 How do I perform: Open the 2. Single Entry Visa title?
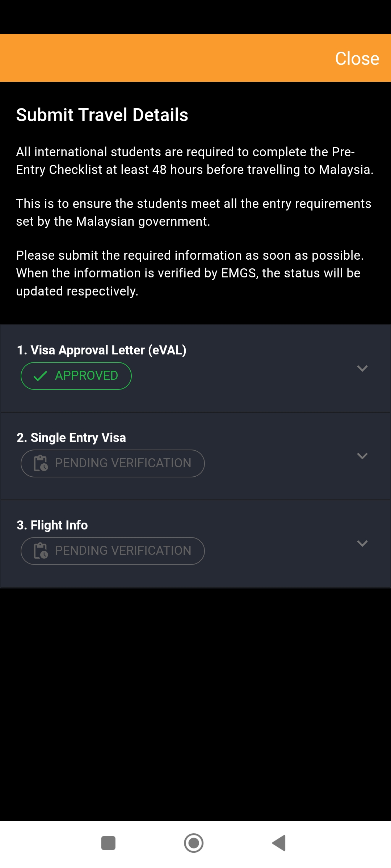pos(71,438)
